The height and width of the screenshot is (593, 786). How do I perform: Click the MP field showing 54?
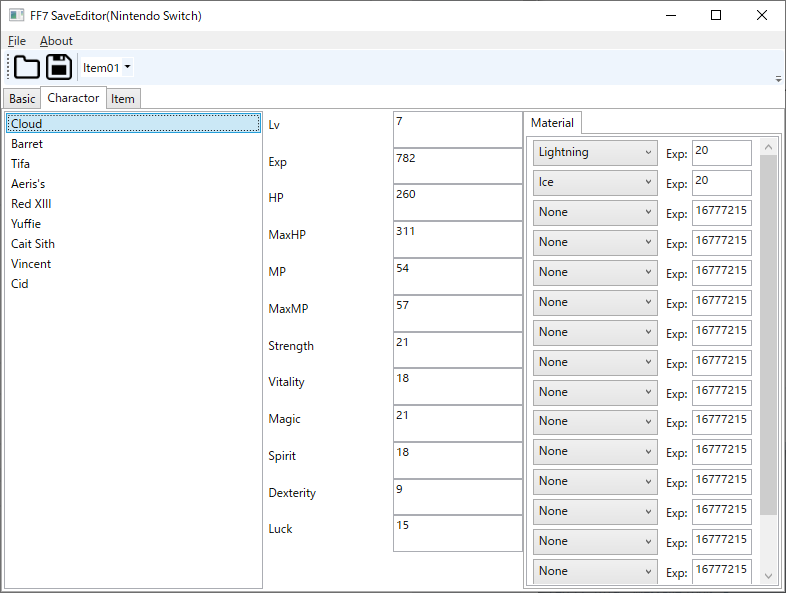click(458, 277)
